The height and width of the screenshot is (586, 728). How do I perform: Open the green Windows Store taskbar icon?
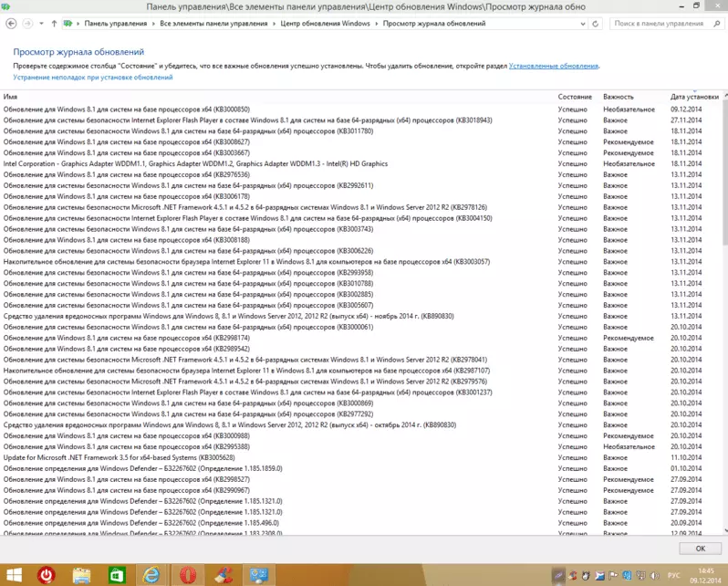(x=118, y=575)
